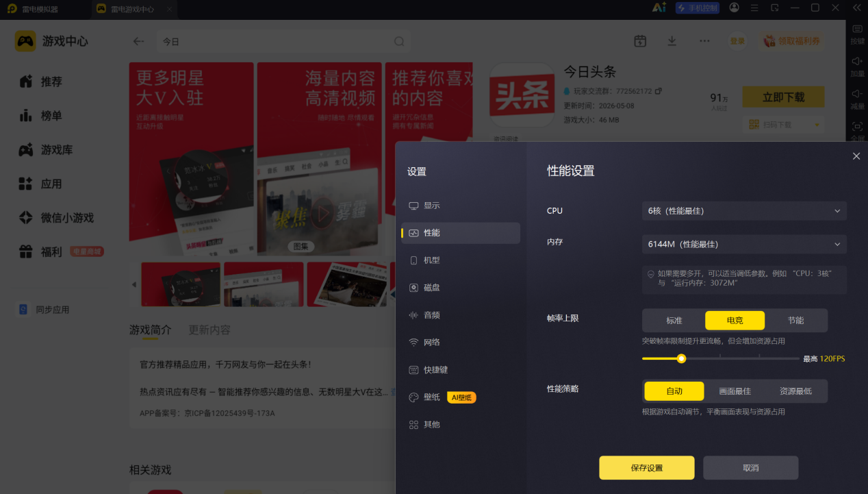Viewport: 868px width, 494px height.
Task: Click the AI壁纸 badge
Action: pyautogui.click(x=461, y=397)
